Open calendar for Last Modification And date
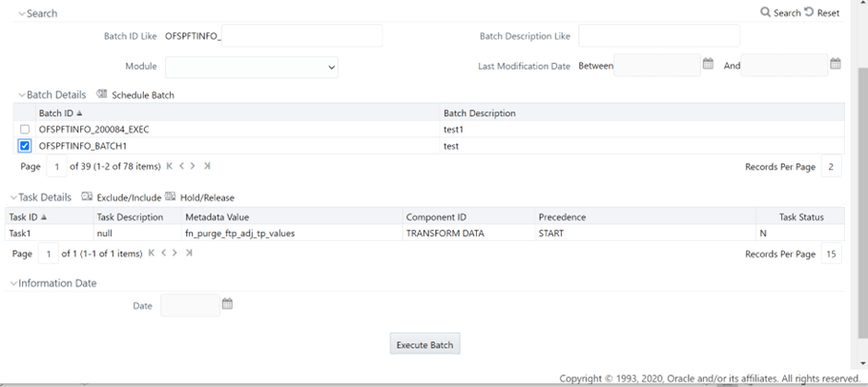Screen dimensions: 868x387 tap(836, 64)
